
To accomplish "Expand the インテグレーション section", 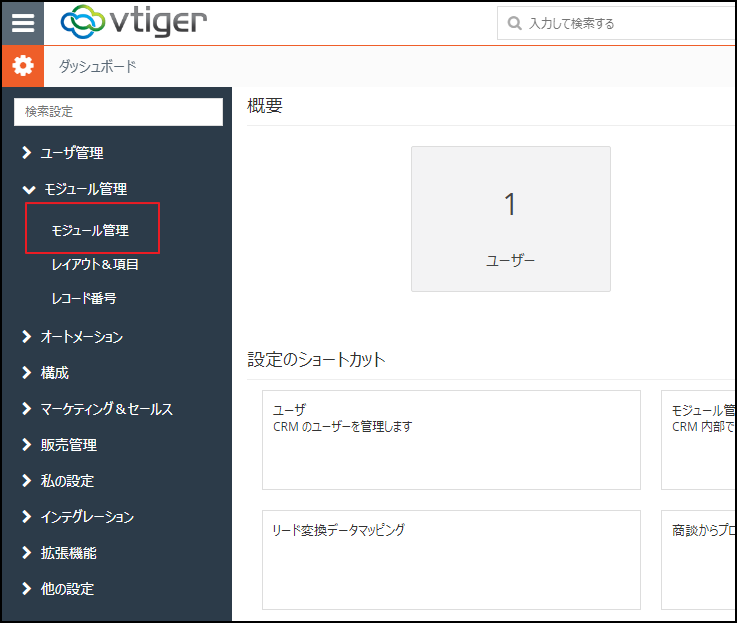I will coord(86,517).
